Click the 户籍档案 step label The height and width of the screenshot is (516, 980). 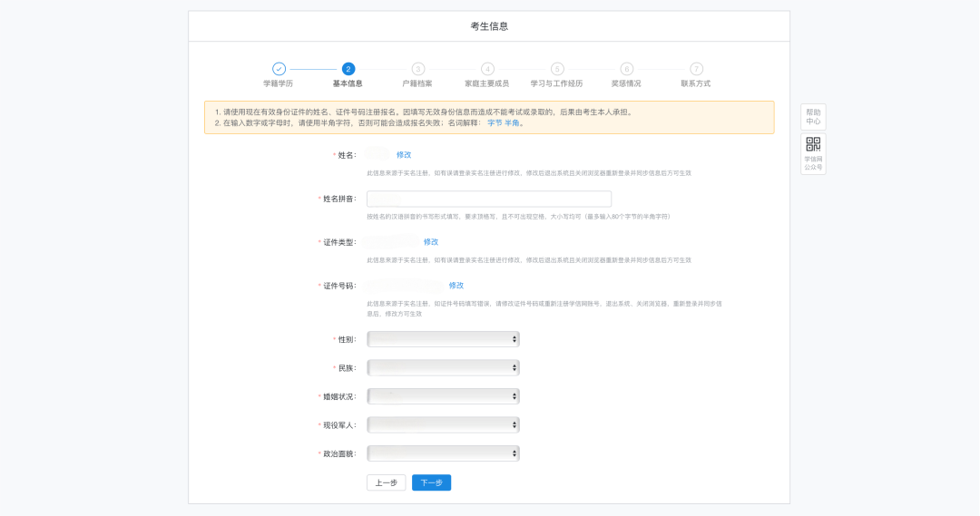pyautogui.click(x=417, y=83)
